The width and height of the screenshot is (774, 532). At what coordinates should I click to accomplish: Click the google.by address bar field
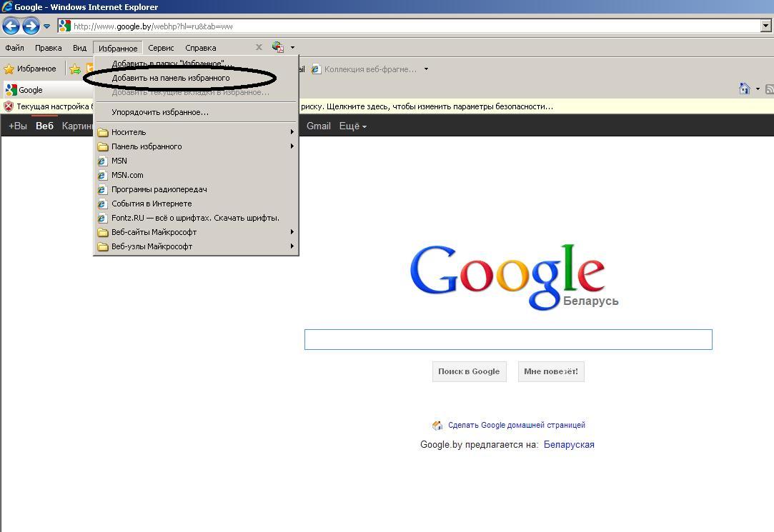(x=410, y=26)
